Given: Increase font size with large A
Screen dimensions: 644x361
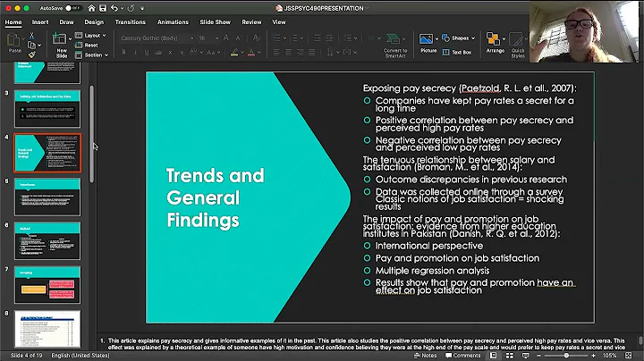Looking at the screenshot, I should point(226,38).
